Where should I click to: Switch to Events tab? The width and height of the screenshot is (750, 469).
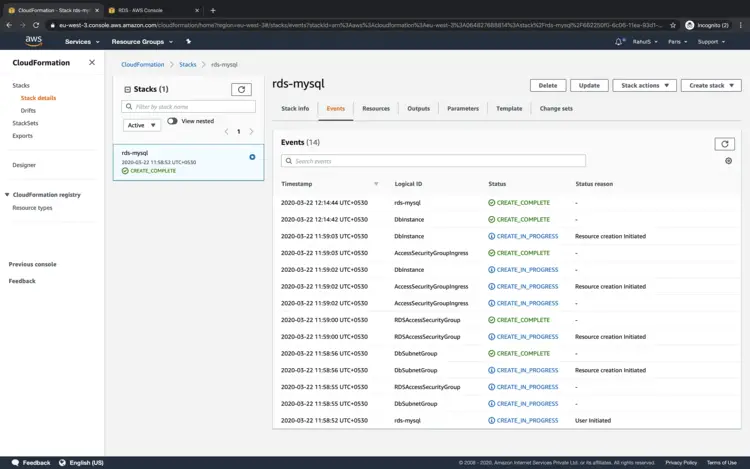pos(335,109)
